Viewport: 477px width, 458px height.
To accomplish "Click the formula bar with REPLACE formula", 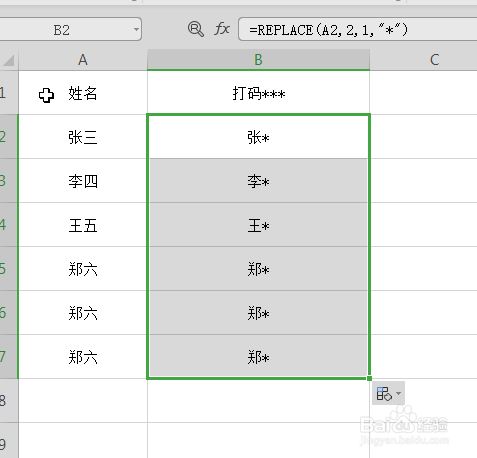I will [358, 30].
